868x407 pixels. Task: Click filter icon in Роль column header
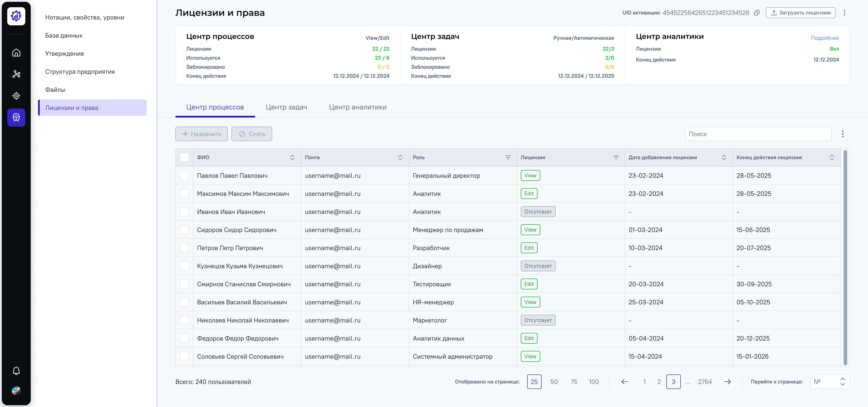(508, 157)
